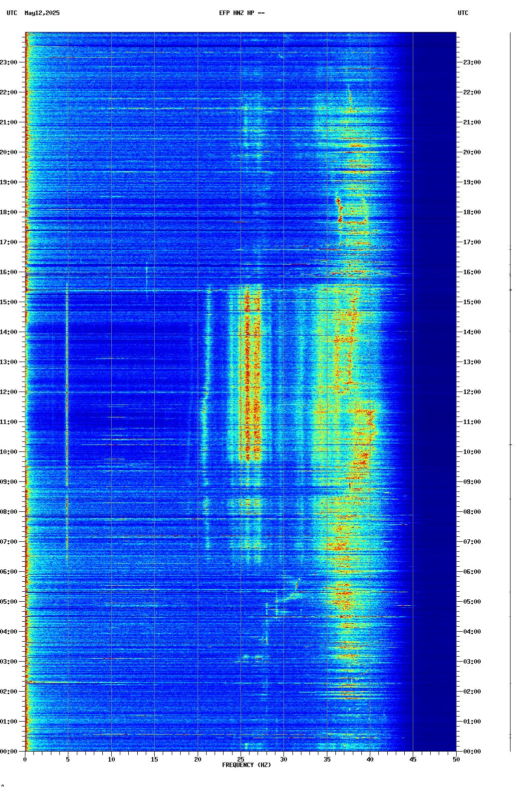
Task: Click 12:00 on the right time axis
Action: (472, 392)
